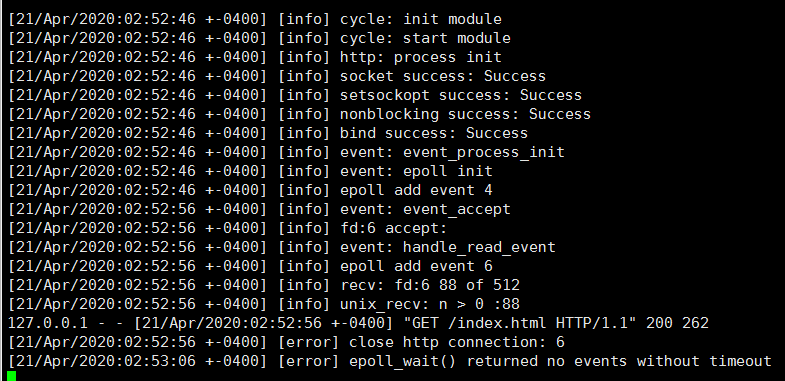
Task: Click the 'unix_recv: n > 0 :88' message
Action: coord(430,304)
